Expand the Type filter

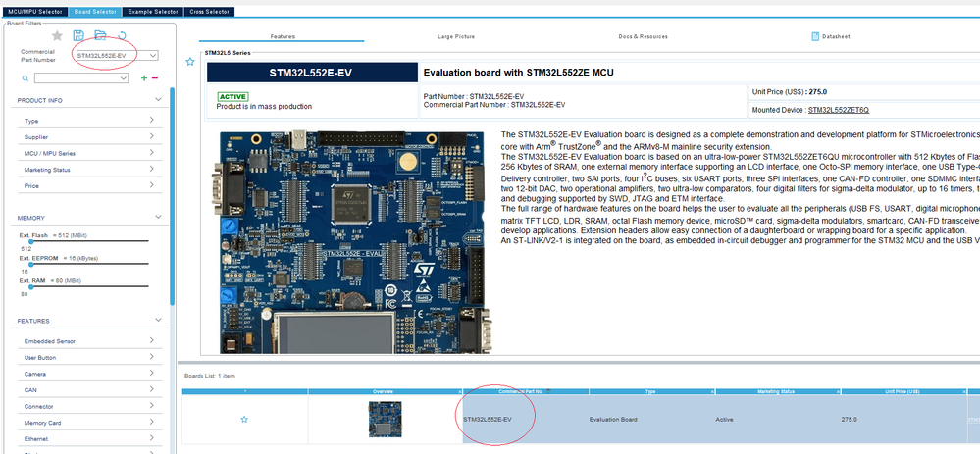point(152,120)
